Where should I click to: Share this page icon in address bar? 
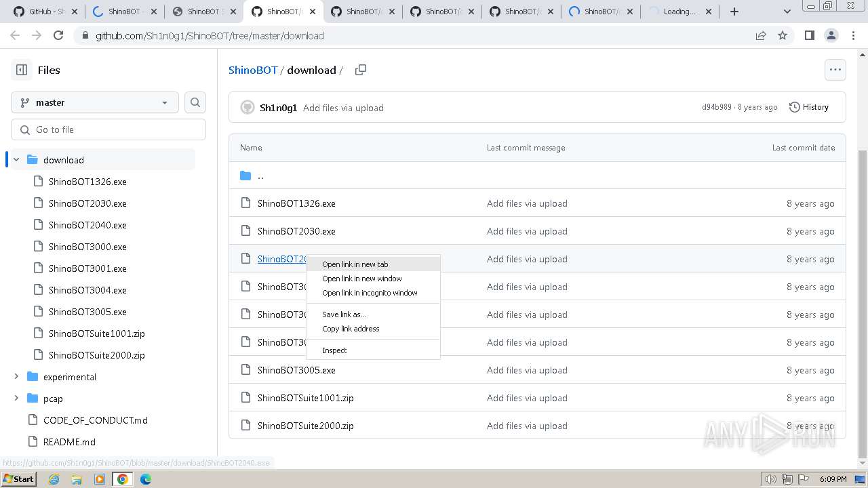(761, 35)
